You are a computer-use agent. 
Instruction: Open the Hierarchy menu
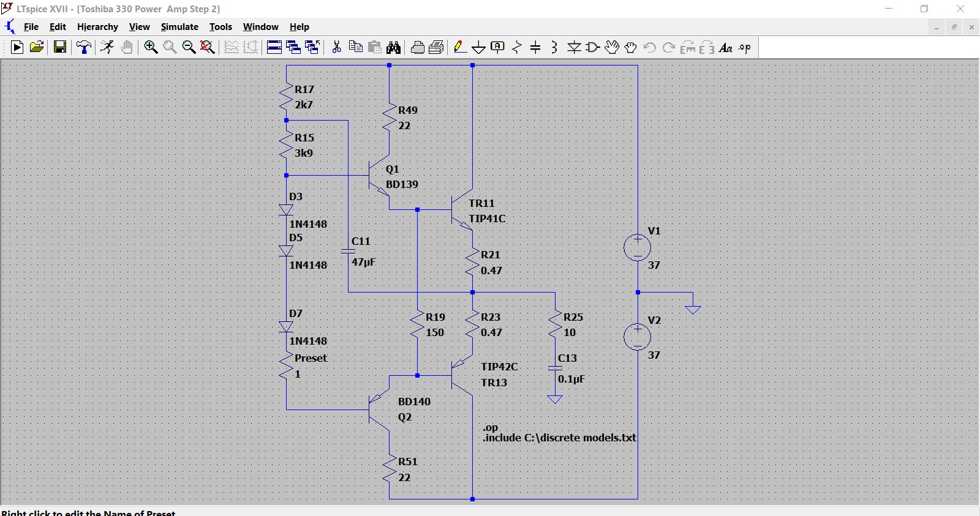(x=97, y=27)
